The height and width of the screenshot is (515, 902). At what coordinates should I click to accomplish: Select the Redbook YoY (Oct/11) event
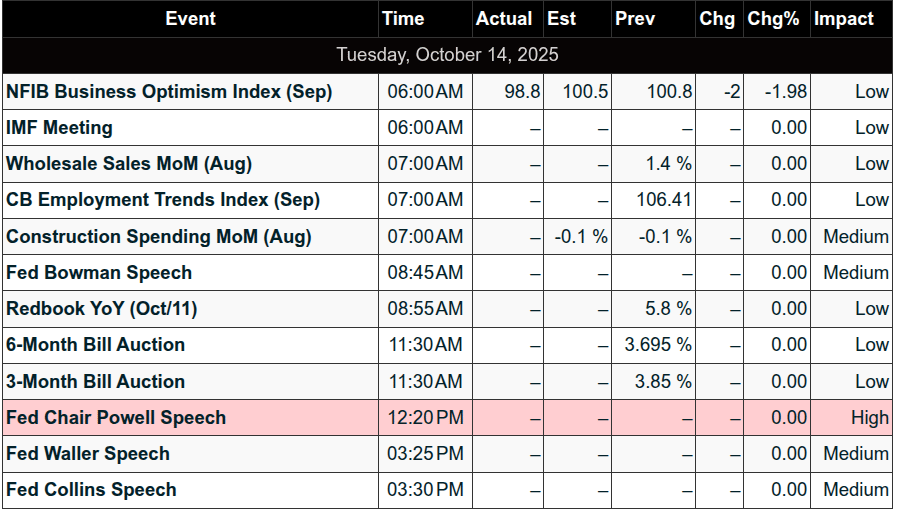tap(102, 309)
